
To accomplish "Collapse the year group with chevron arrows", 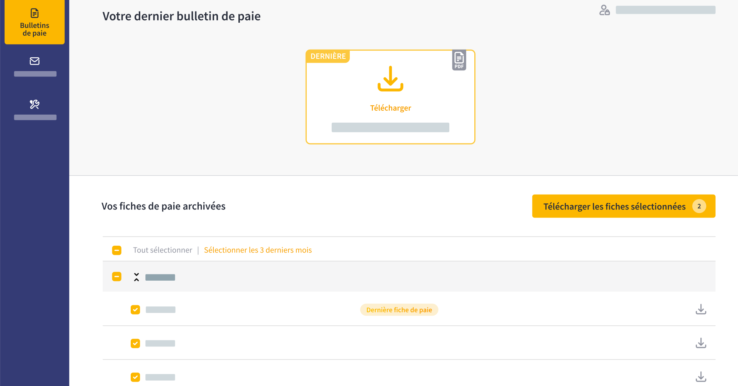I will pyautogui.click(x=136, y=277).
